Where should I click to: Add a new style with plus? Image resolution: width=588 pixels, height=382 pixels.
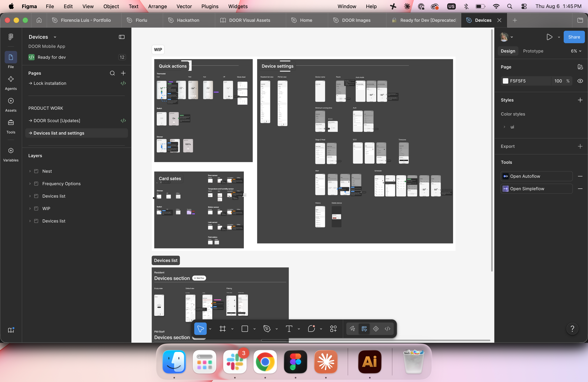(x=580, y=100)
